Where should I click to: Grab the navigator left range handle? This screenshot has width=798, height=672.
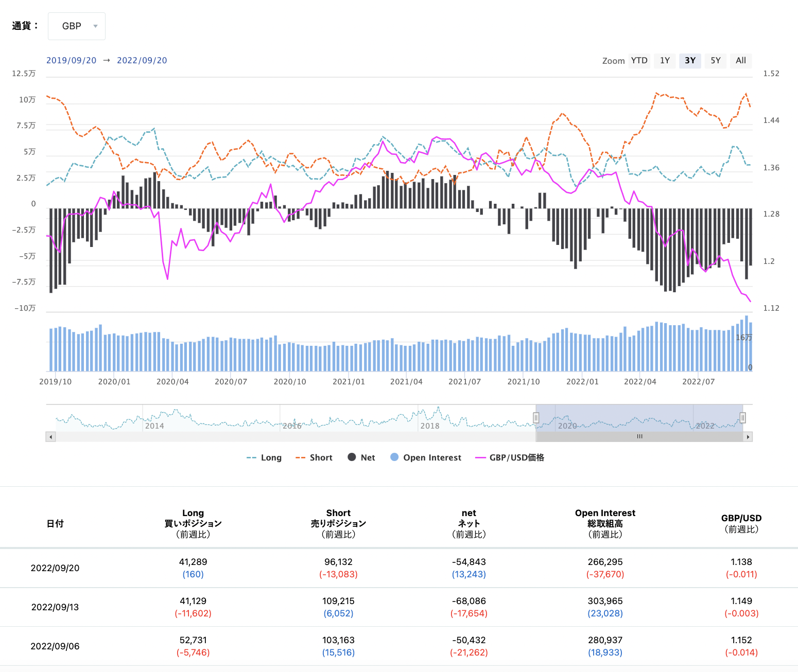tap(536, 418)
